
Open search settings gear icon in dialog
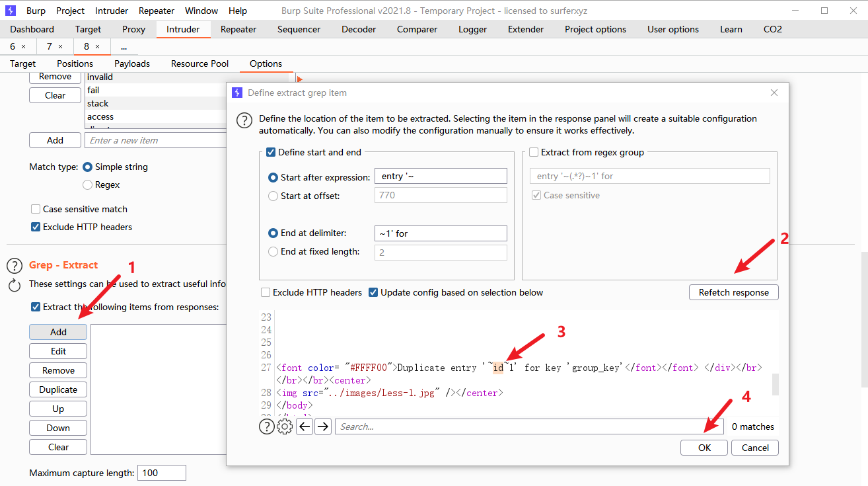(285, 426)
